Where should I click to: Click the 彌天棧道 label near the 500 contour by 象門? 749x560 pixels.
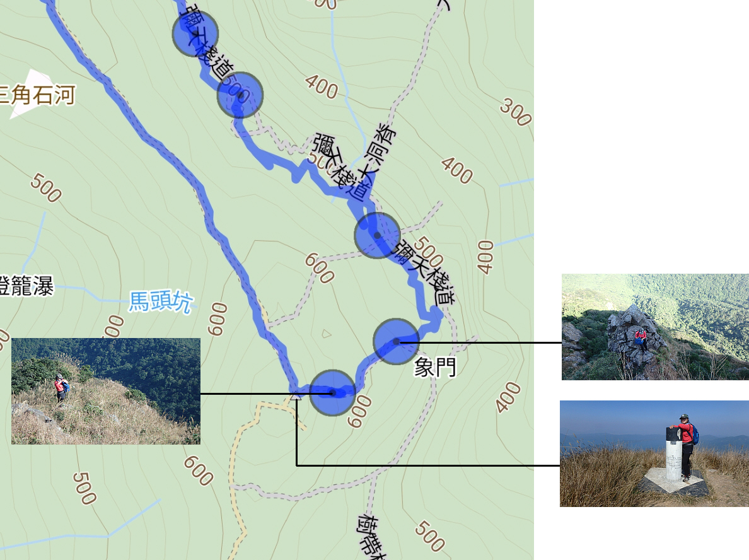click(x=423, y=272)
